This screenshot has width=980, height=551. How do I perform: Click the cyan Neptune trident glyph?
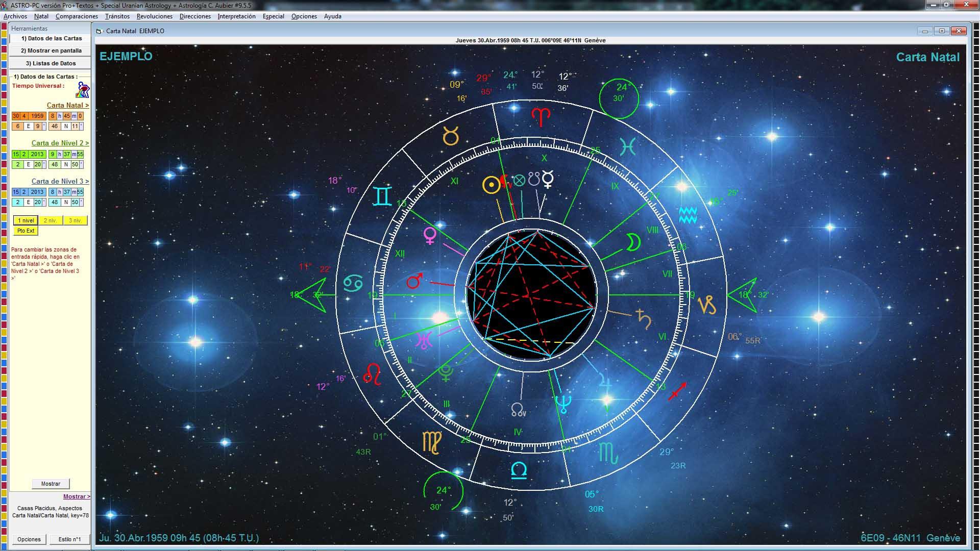point(563,404)
